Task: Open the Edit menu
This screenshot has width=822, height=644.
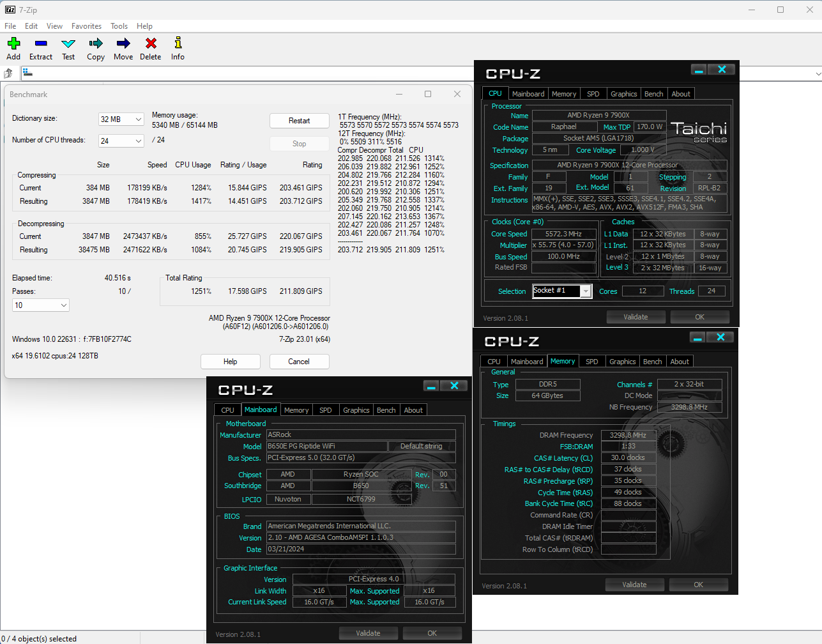Action: click(x=31, y=26)
